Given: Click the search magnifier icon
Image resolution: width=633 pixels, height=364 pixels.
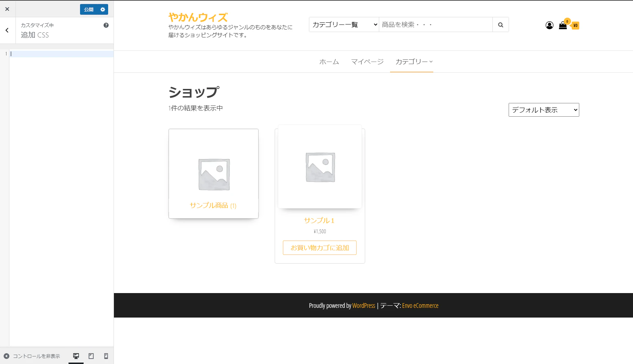Looking at the screenshot, I should 501,24.
